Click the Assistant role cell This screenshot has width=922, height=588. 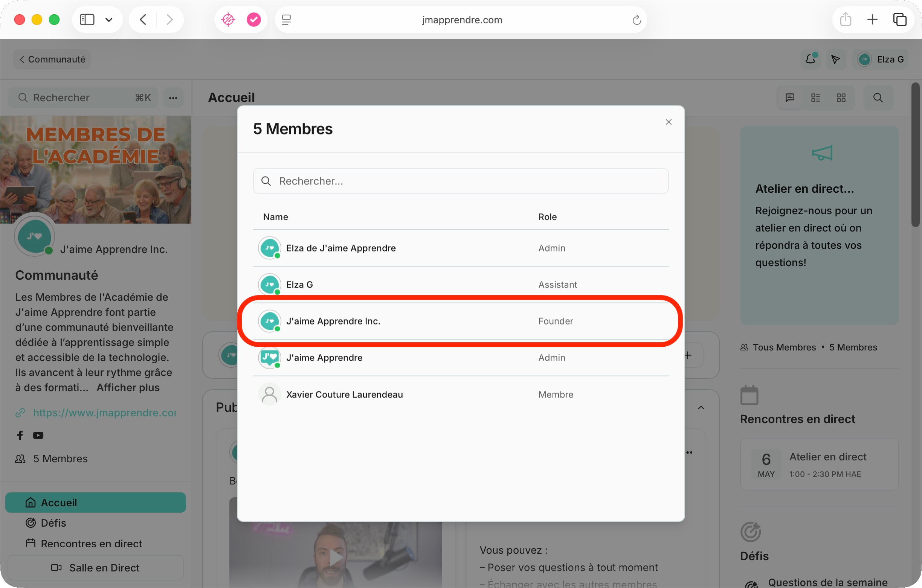557,285
